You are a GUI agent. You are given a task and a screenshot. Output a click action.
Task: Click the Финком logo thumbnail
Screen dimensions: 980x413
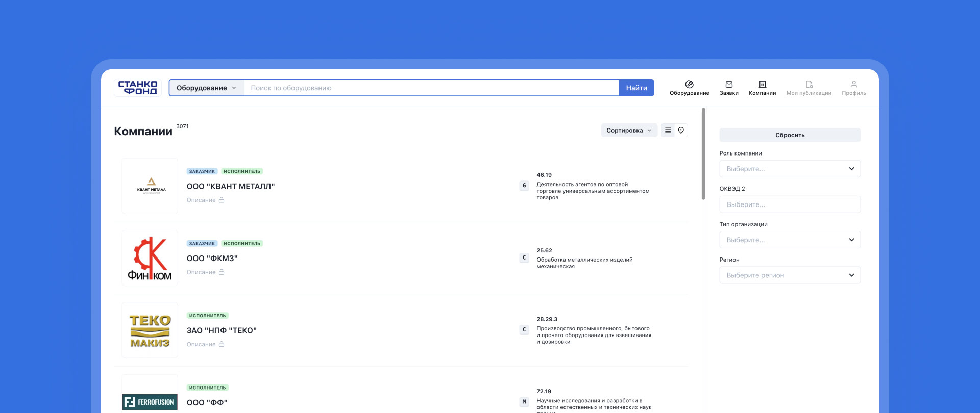pos(150,258)
